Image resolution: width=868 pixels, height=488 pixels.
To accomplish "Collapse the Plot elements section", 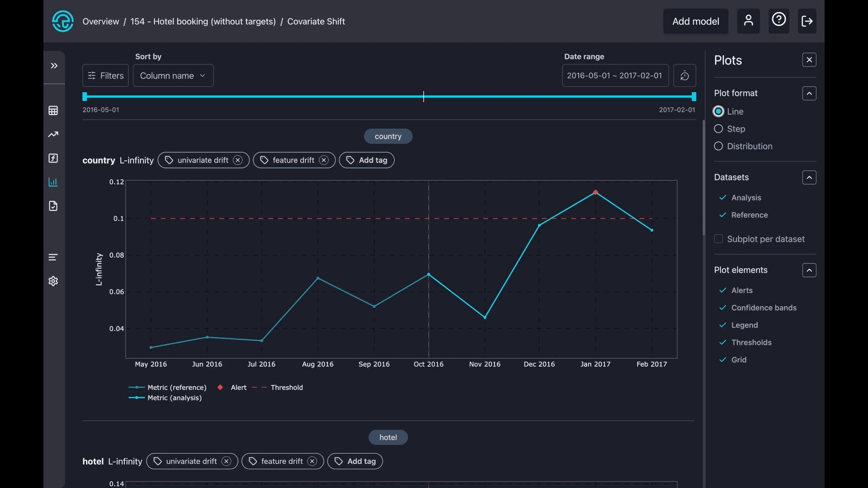I will click(x=809, y=270).
